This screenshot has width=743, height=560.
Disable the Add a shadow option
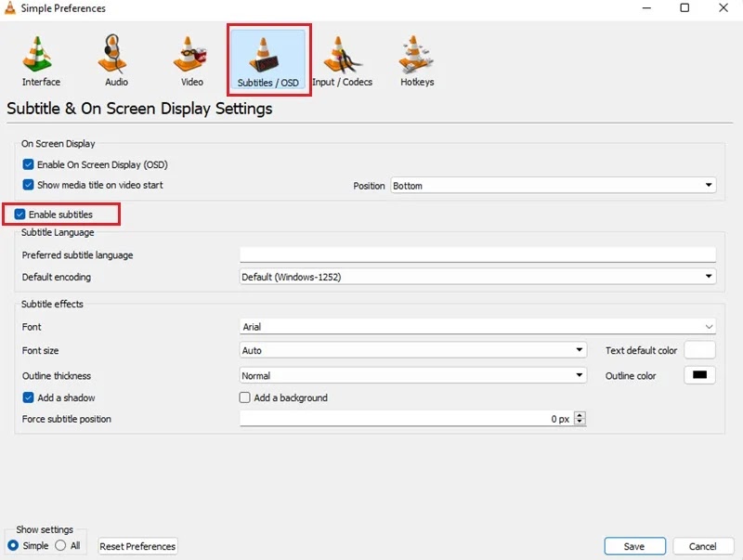tap(28, 397)
